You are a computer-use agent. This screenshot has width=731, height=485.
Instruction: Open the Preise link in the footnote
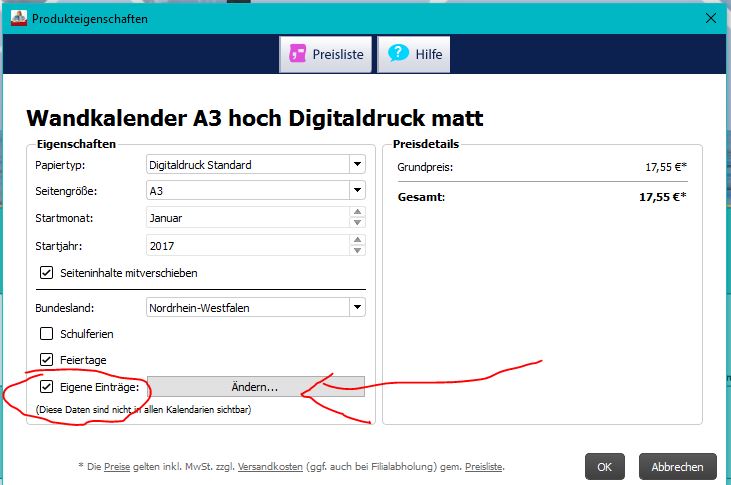pos(117,467)
